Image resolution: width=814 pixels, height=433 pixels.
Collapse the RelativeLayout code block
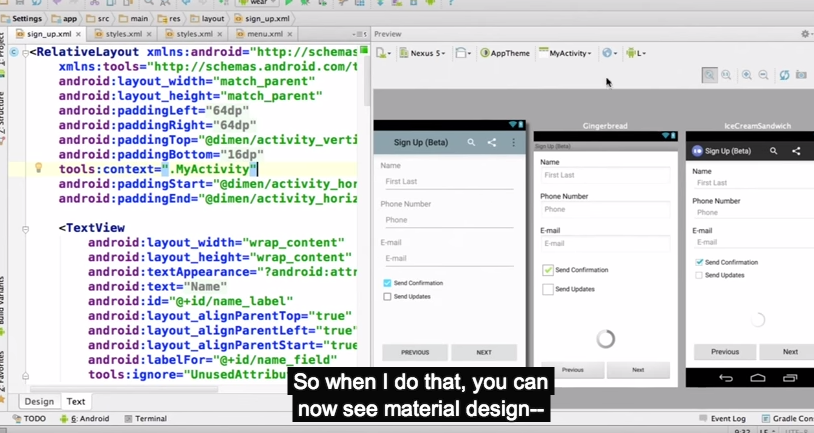point(25,52)
